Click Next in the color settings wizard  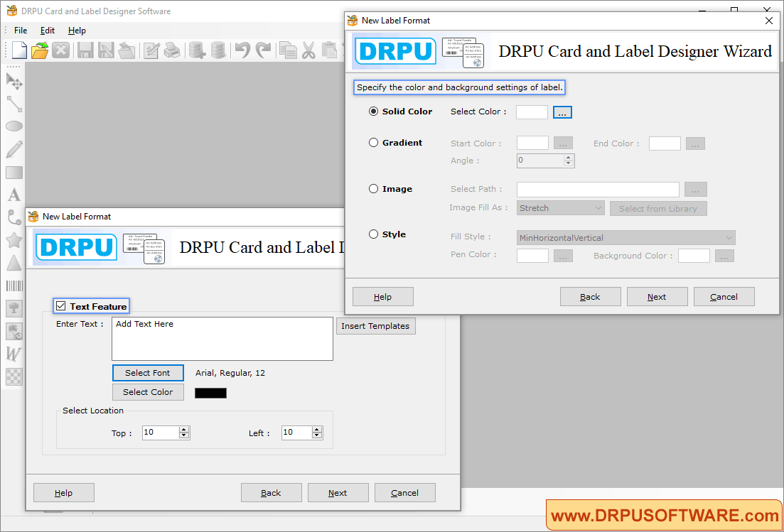coord(657,297)
